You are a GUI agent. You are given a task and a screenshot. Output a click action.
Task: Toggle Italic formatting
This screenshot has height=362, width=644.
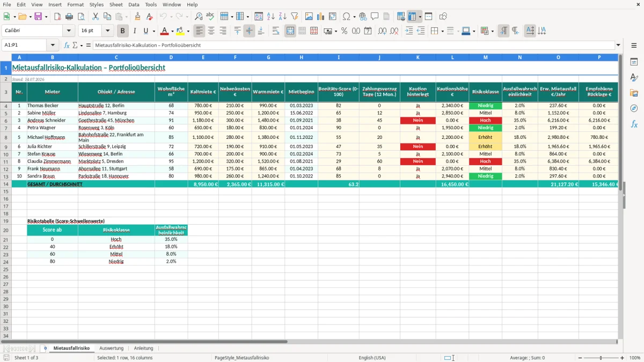point(135,31)
